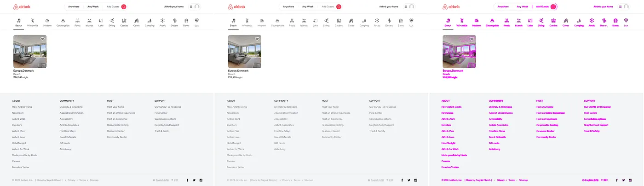Open English (US) language selector in leftmost footer
Viewport: 644px width, 186px height.
point(161,180)
